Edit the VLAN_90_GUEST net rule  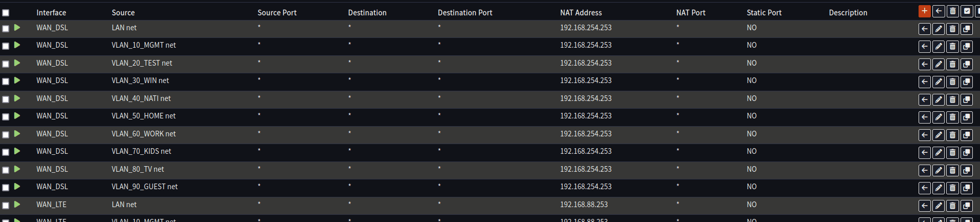939,188
